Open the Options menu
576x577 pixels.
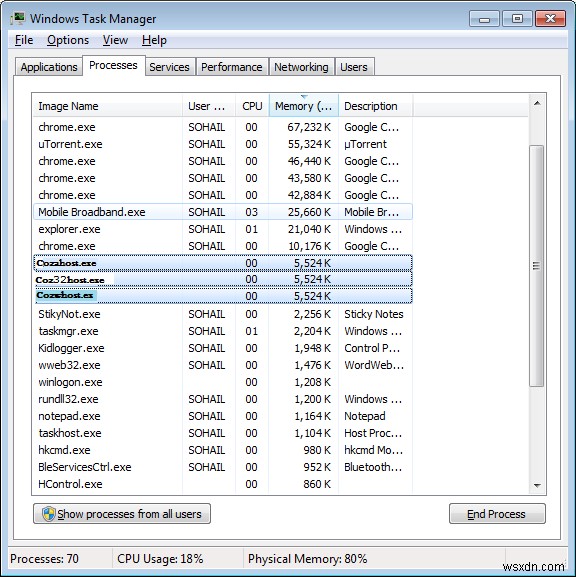tap(68, 40)
